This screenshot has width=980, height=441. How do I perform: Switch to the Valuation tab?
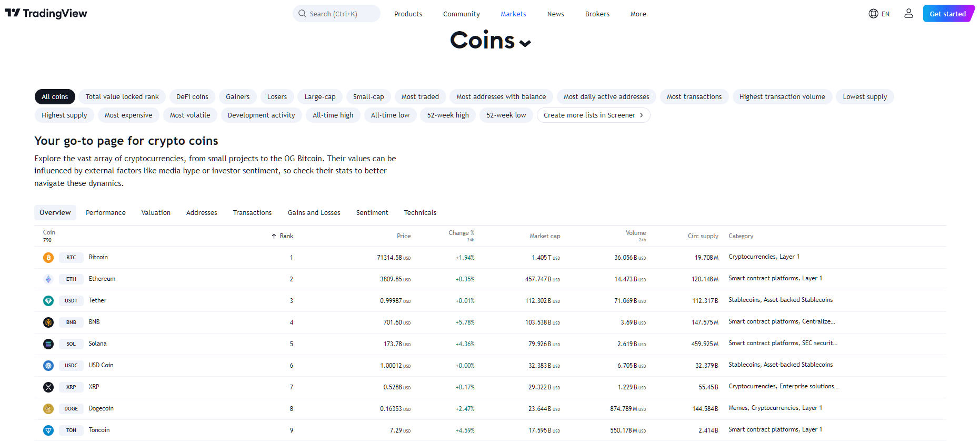click(x=156, y=213)
